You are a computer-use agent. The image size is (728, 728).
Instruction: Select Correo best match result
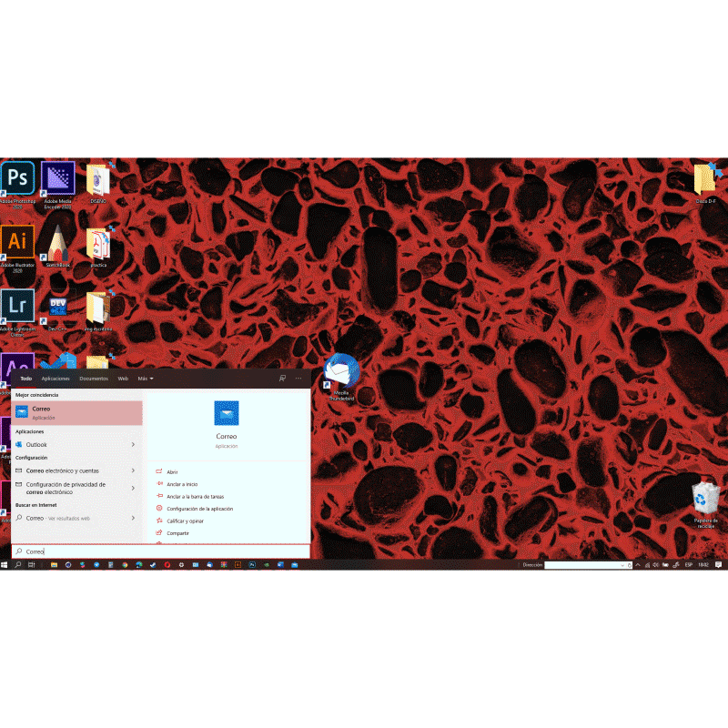coord(77,412)
